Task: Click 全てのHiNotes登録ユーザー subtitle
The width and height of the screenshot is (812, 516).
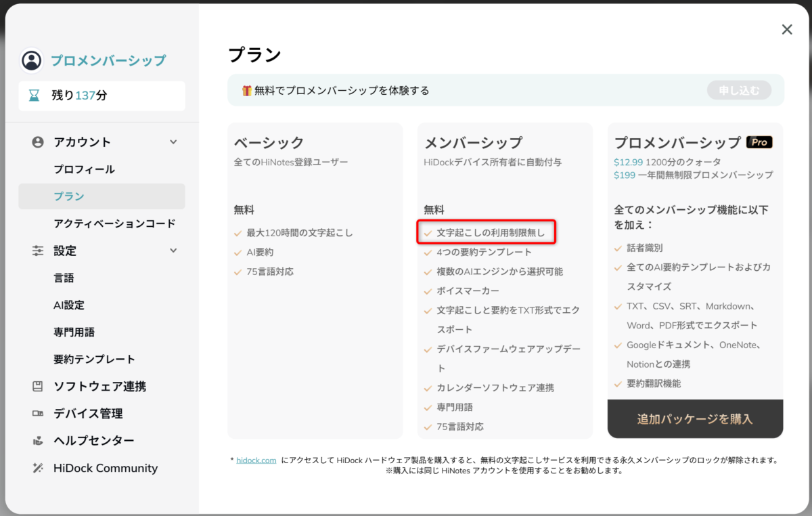Action: click(x=291, y=163)
